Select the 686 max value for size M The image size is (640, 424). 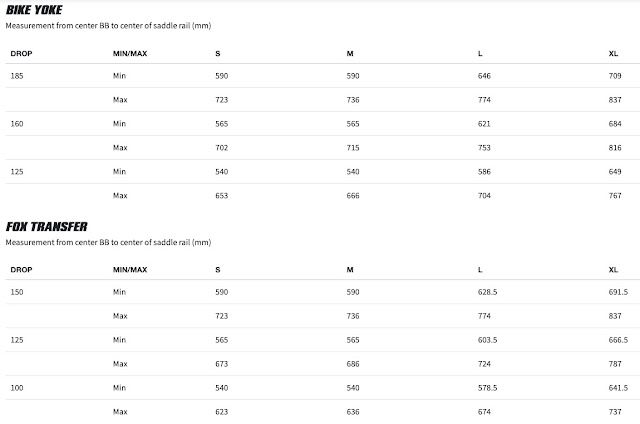[x=353, y=364]
